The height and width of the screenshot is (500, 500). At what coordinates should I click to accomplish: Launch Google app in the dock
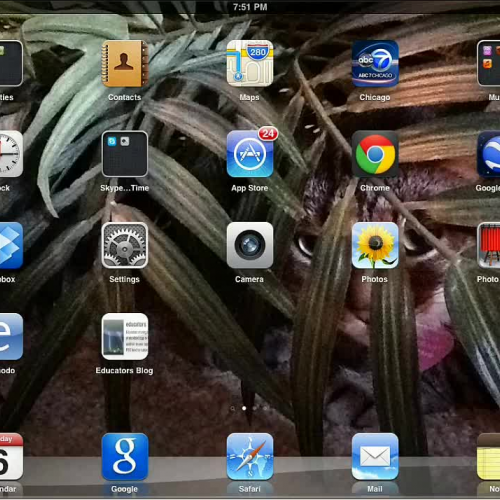[125, 457]
